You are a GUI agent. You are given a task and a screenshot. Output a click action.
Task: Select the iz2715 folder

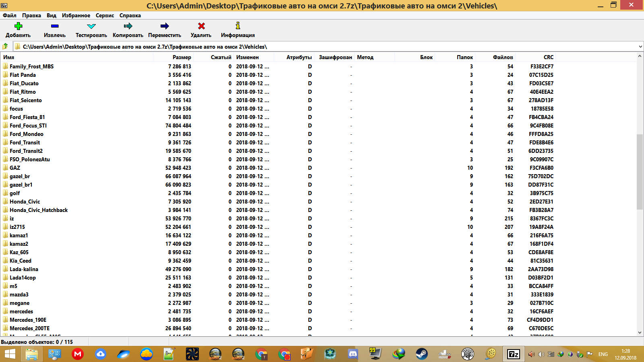coord(17,227)
